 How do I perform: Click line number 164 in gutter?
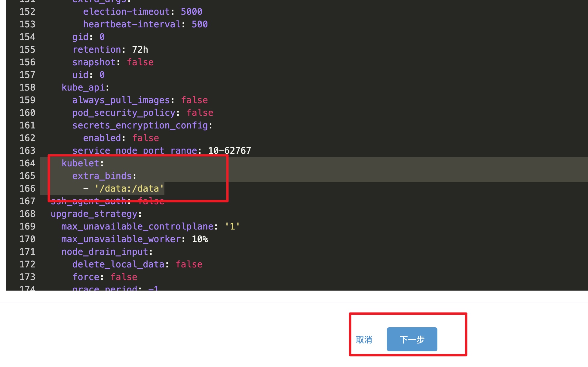[x=27, y=163]
